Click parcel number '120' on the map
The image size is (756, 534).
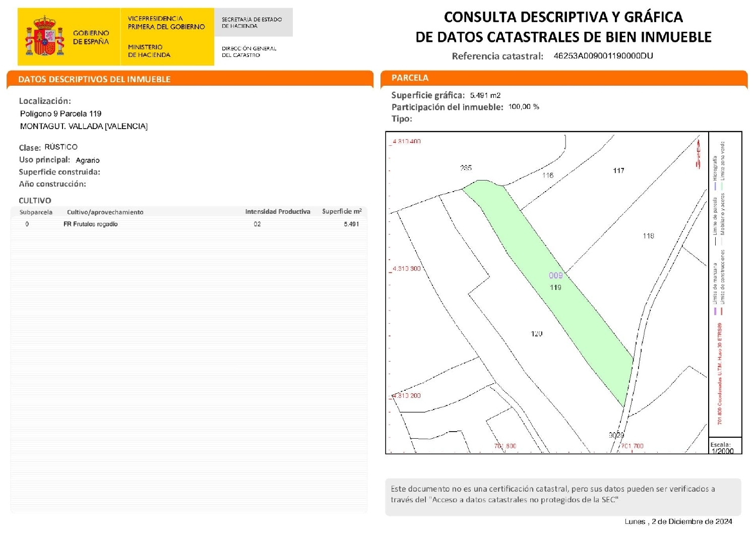click(x=537, y=334)
